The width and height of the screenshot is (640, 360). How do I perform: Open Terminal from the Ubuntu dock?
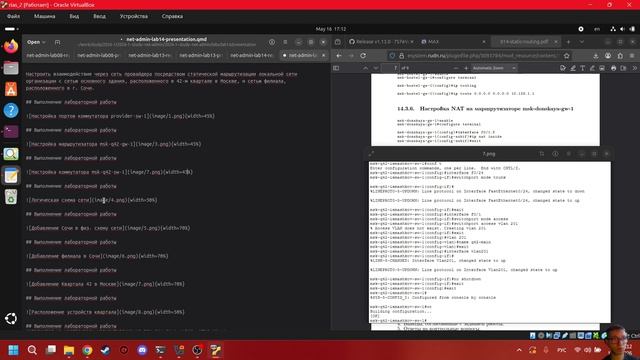(x=11, y=131)
